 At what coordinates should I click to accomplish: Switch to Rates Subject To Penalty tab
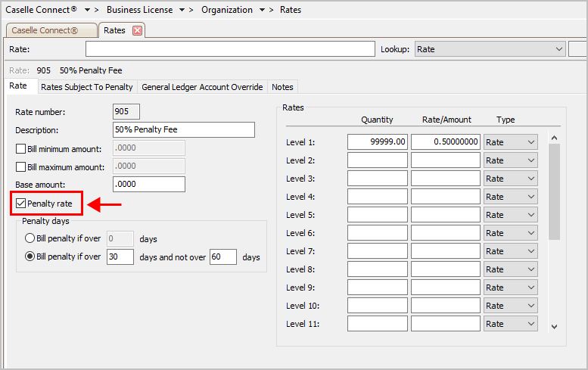[87, 87]
